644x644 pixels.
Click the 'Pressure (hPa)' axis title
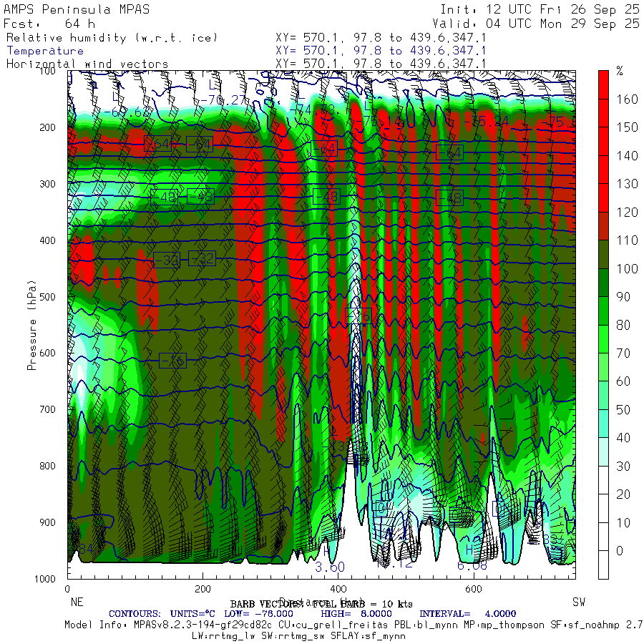point(31,325)
